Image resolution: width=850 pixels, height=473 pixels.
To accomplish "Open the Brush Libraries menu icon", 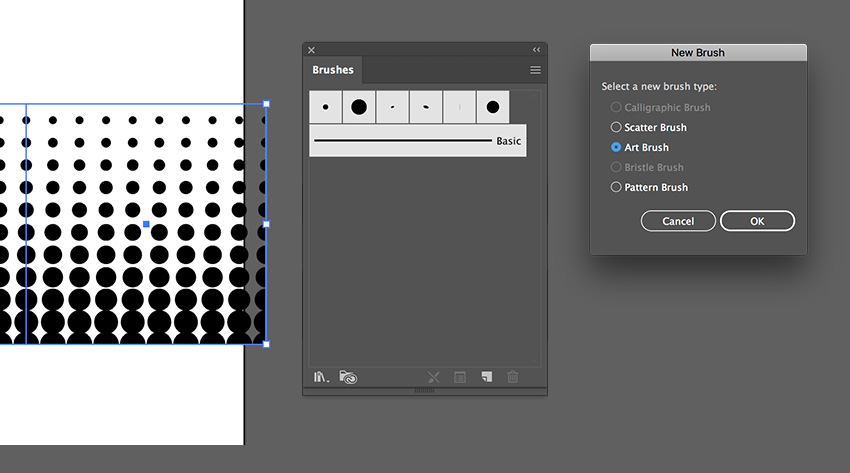I will pos(321,377).
